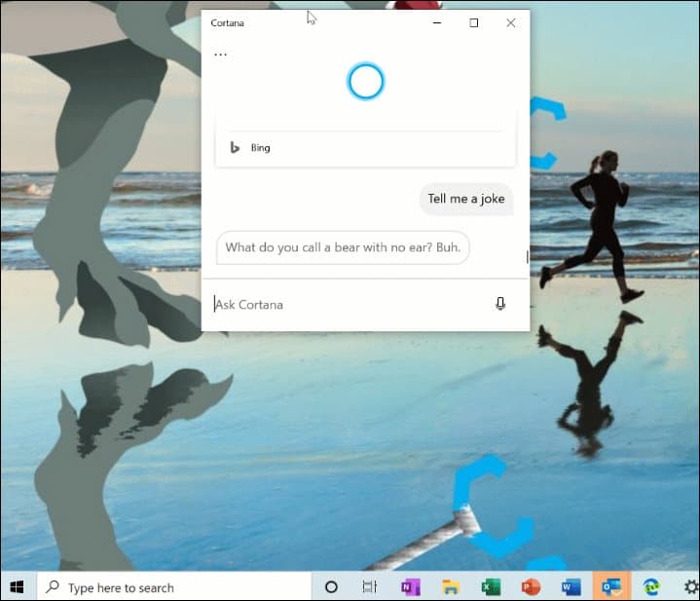Open Microsoft Edge from the taskbar
The width and height of the screenshot is (700, 601).
coord(651,586)
